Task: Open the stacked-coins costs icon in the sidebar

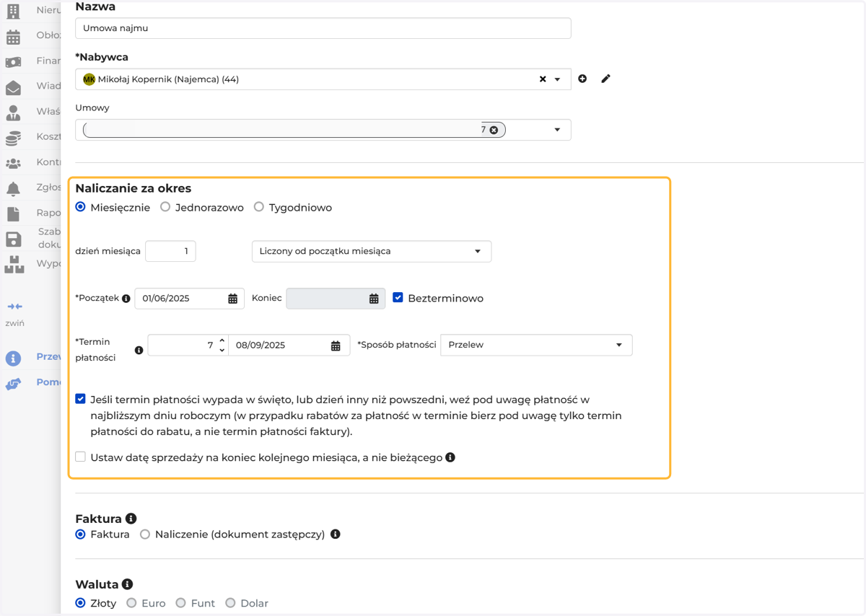Action: click(13, 138)
